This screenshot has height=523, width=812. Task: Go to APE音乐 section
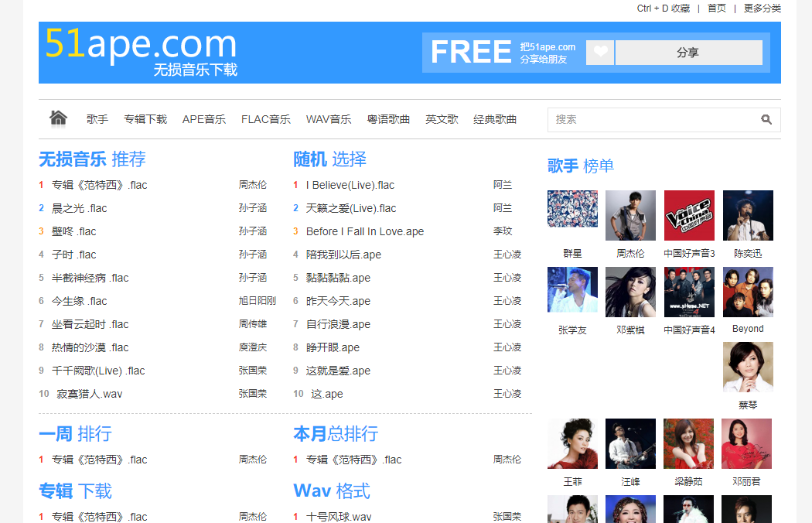tap(204, 119)
